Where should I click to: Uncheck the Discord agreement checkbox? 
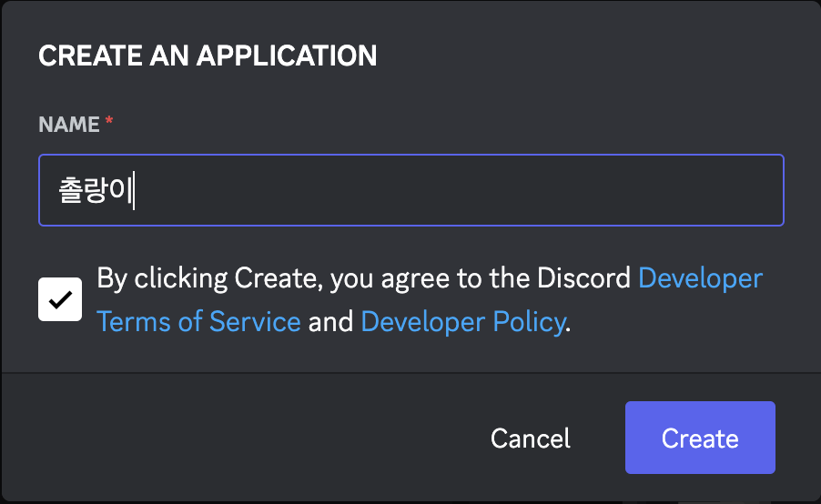[60, 299]
